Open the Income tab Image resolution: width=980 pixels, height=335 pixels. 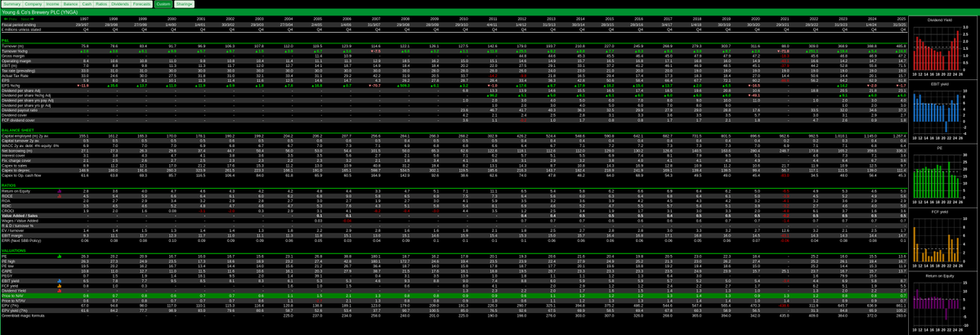tap(53, 4)
